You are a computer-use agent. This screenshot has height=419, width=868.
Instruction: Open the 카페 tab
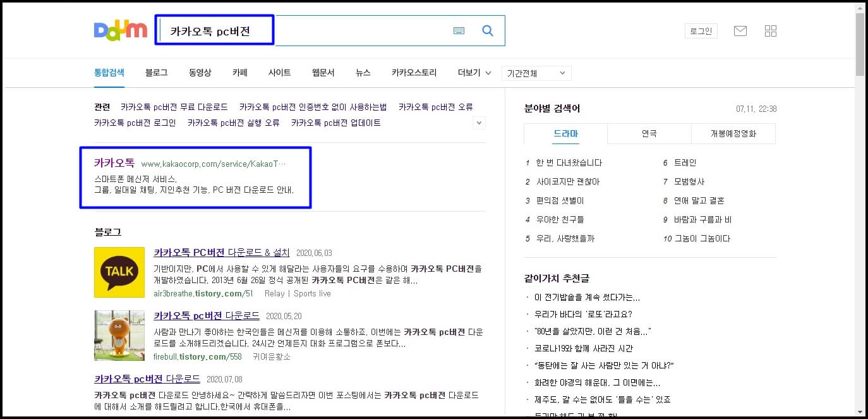[240, 73]
